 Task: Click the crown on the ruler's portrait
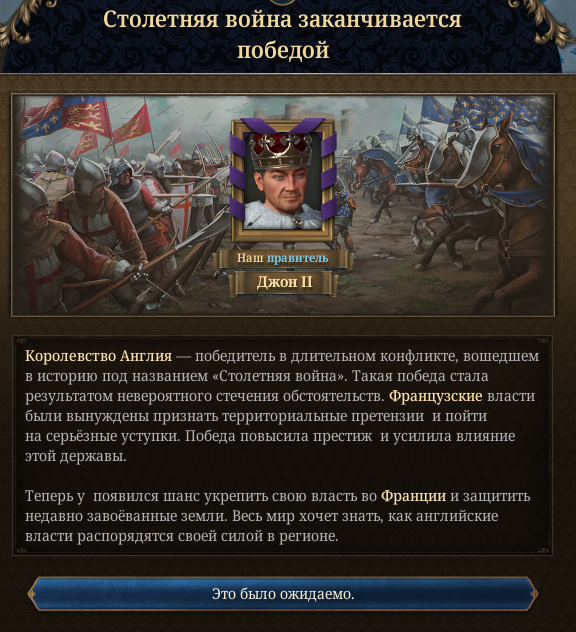coord(281,150)
